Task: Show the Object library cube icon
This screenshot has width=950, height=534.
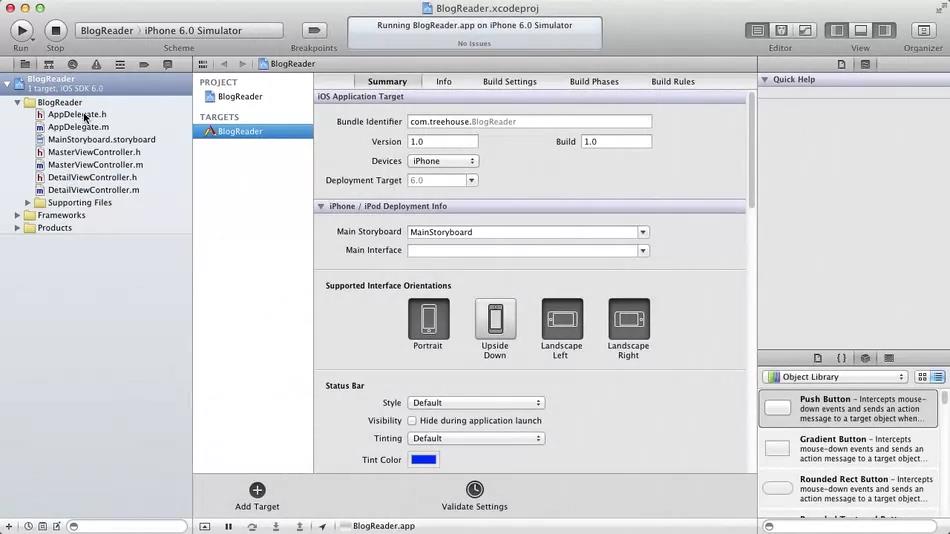Action: click(865, 358)
